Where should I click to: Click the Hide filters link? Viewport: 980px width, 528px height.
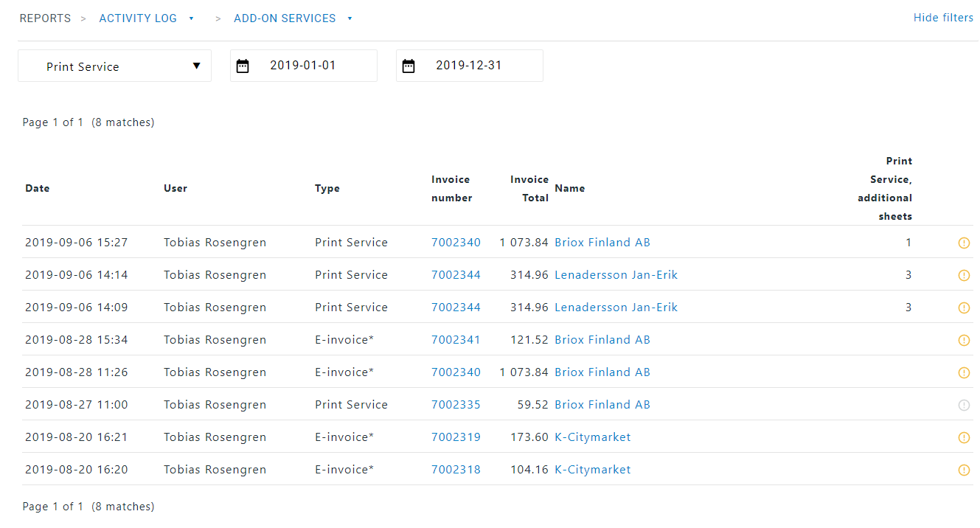point(943,18)
